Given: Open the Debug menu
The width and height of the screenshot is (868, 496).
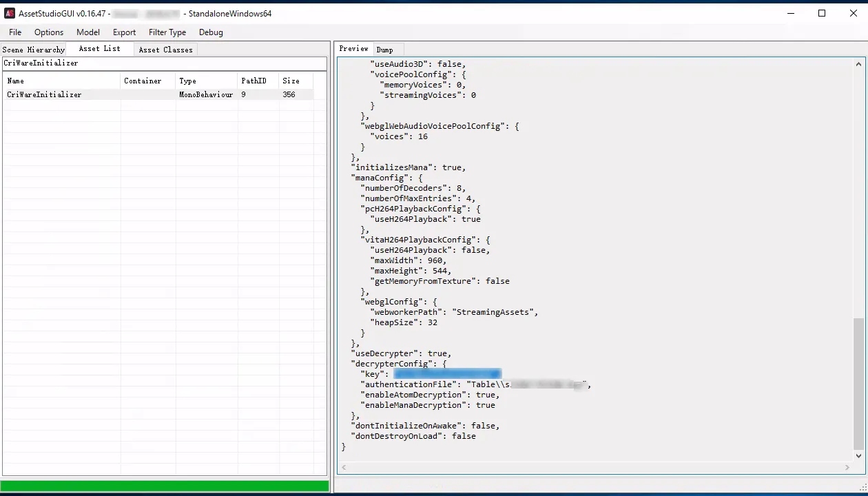Looking at the screenshot, I should tap(211, 32).
